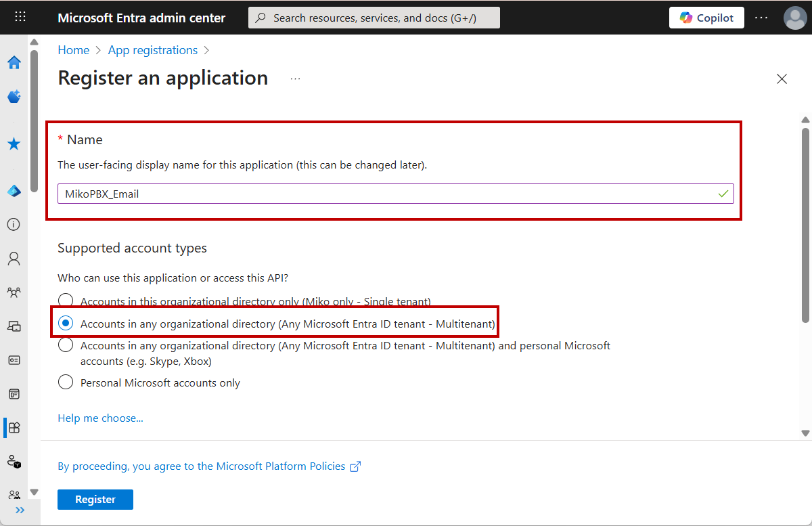Open the Users icon in sidebar
Screen dimensions: 812x526
pyautogui.click(x=14, y=259)
